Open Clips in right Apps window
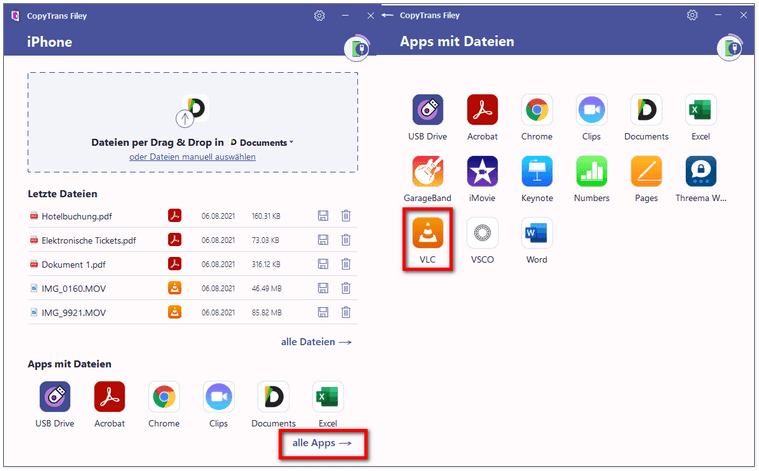Viewport: 759px width, 471px height. (592, 110)
